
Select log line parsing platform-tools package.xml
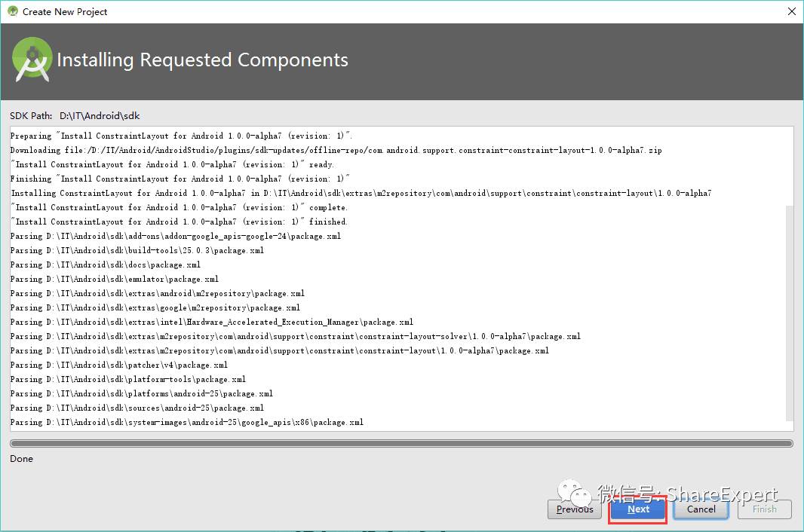click(128, 379)
